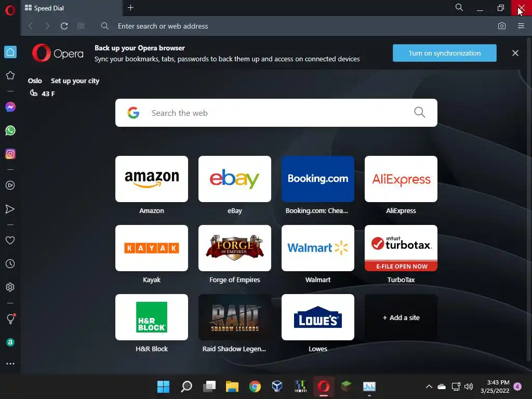The width and height of the screenshot is (532, 399).
Task: Click the search tabs magnifier icon
Action: 459,7
